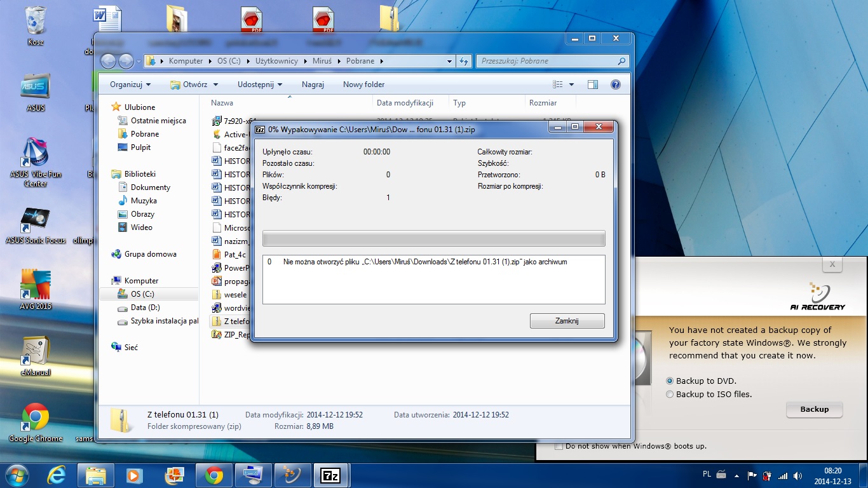Image resolution: width=868 pixels, height=488 pixels.
Task: Check Do not show when Windows boots up
Action: (559, 447)
